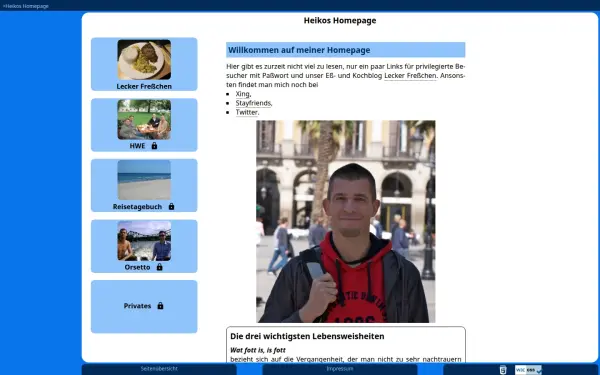Click the lock icon beside Orsetto

tap(160, 267)
